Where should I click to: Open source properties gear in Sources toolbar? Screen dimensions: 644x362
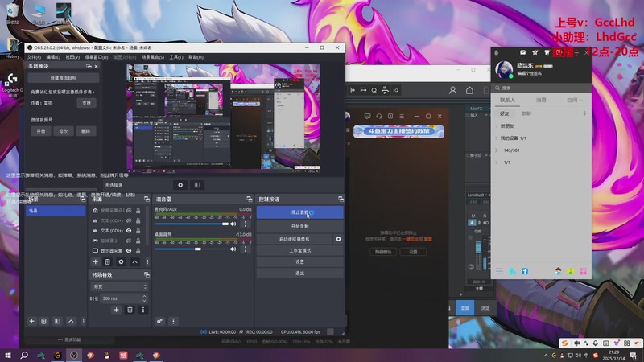(x=121, y=261)
